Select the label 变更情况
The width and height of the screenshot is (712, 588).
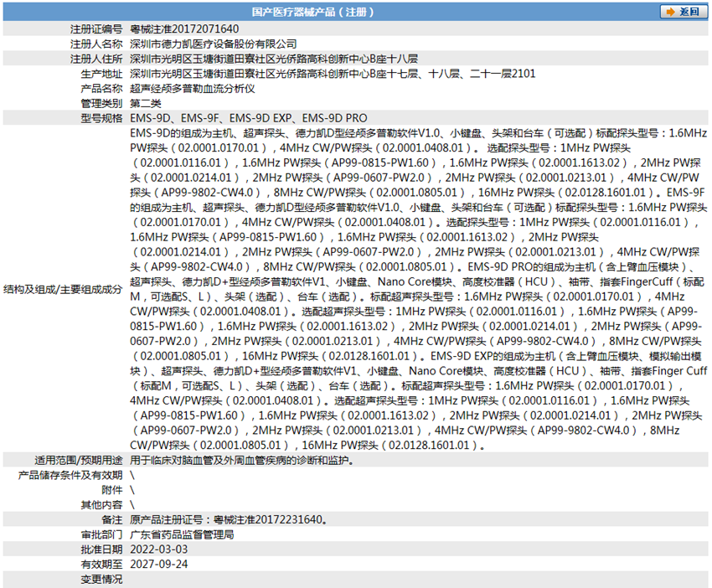click(x=101, y=580)
